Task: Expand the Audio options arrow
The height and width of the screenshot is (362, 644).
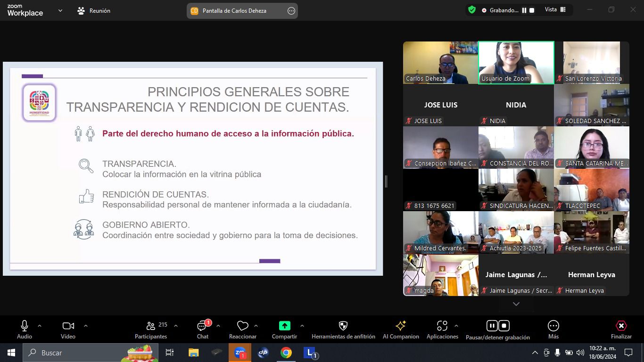Action: pos(40,326)
